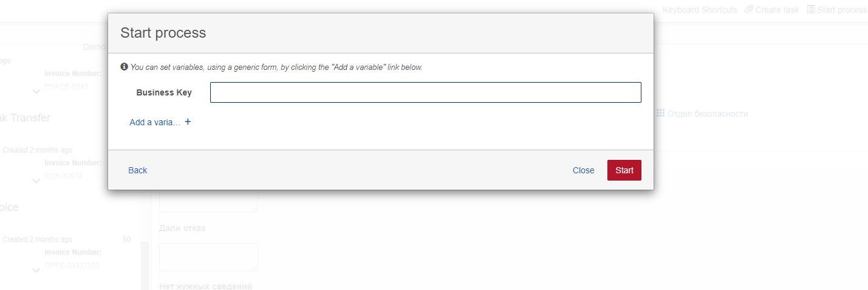
Task: Expand chevron under invoice BOS-43934
Action: [x=36, y=181]
